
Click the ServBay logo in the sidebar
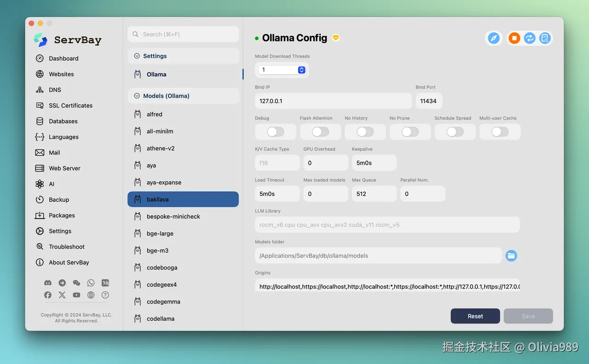coord(40,40)
